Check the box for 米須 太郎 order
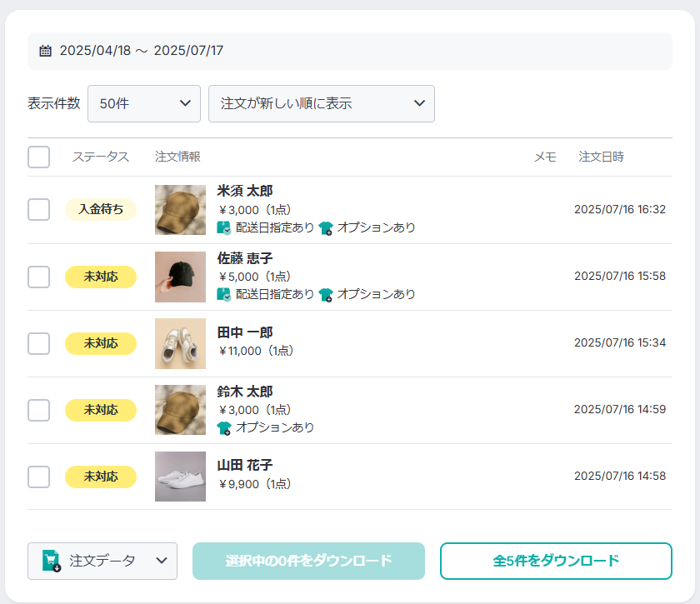 39,209
